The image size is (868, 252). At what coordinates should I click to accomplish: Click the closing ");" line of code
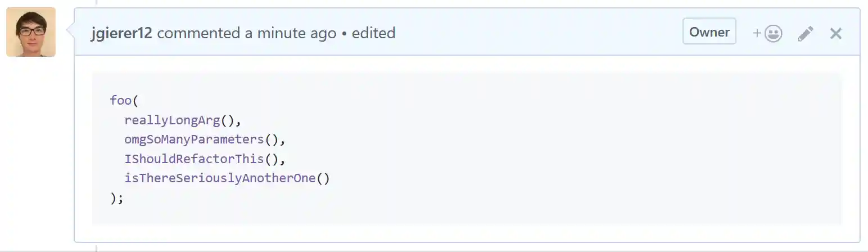pos(117,199)
